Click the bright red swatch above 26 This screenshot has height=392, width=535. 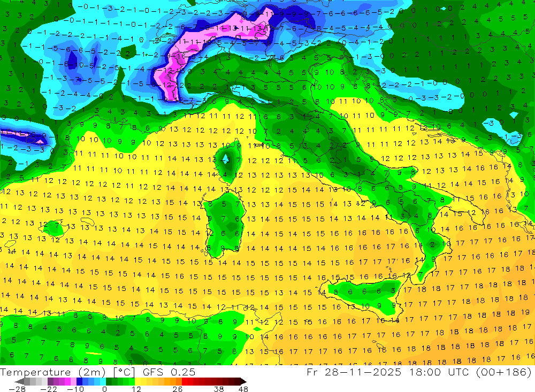[185, 381]
